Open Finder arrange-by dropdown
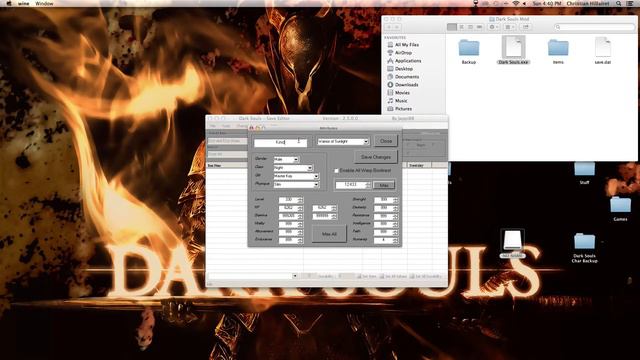 510,27
